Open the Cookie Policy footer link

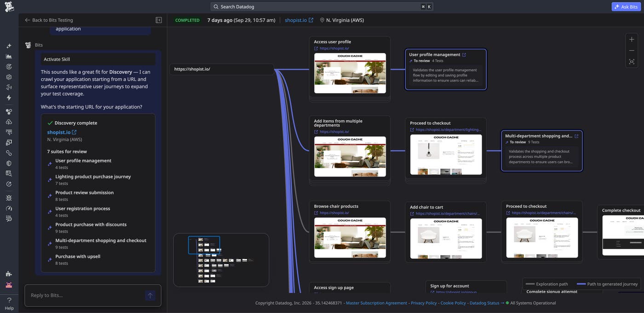click(453, 303)
